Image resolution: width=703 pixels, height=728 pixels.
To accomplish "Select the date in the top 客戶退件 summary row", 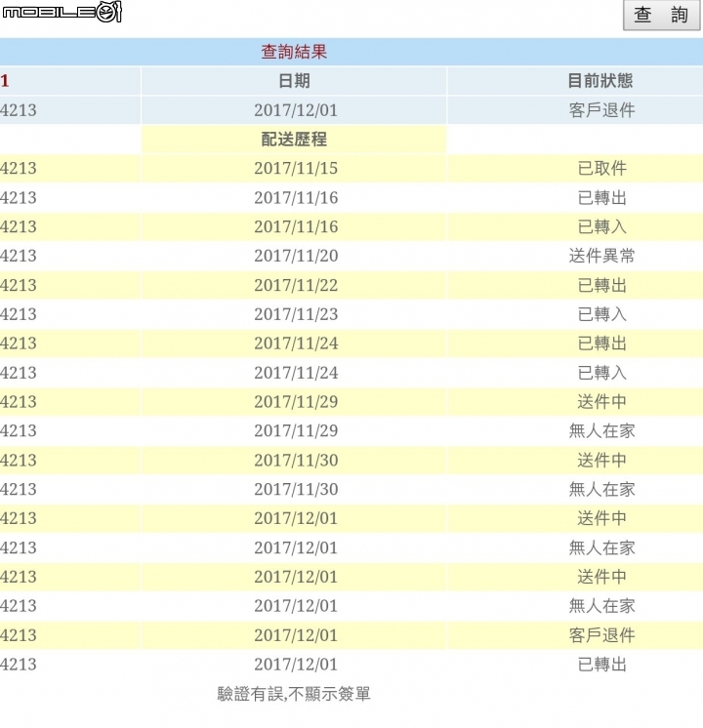I will click(296, 110).
